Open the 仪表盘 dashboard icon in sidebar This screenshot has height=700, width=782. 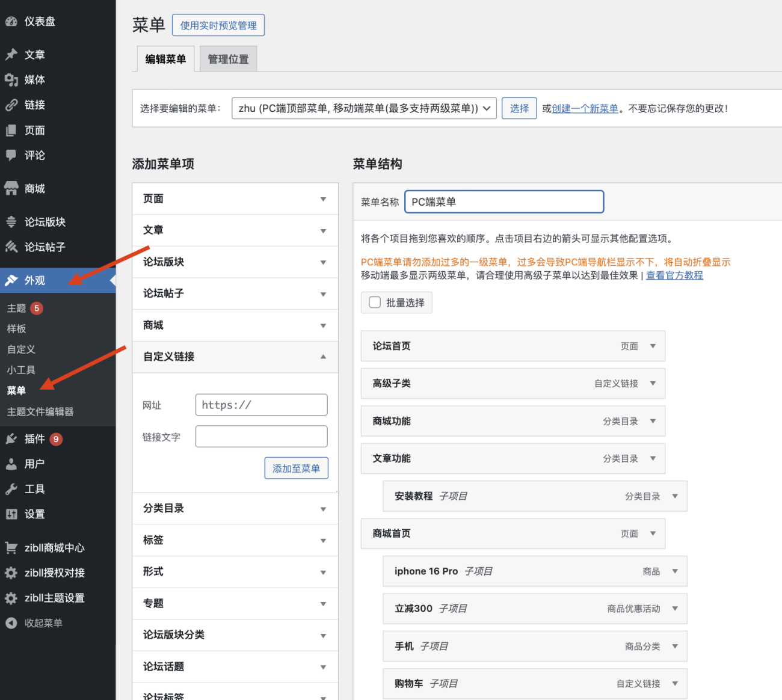(x=11, y=20)
